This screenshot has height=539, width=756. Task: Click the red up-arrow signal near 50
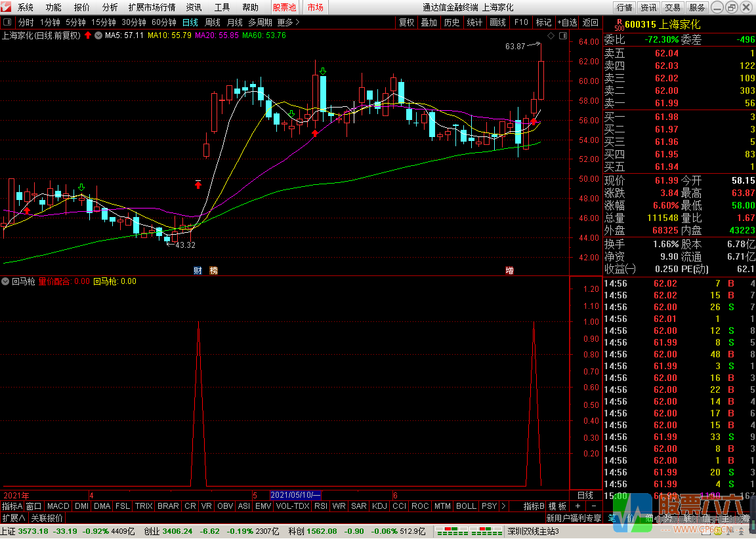click(x=198, y=184)
